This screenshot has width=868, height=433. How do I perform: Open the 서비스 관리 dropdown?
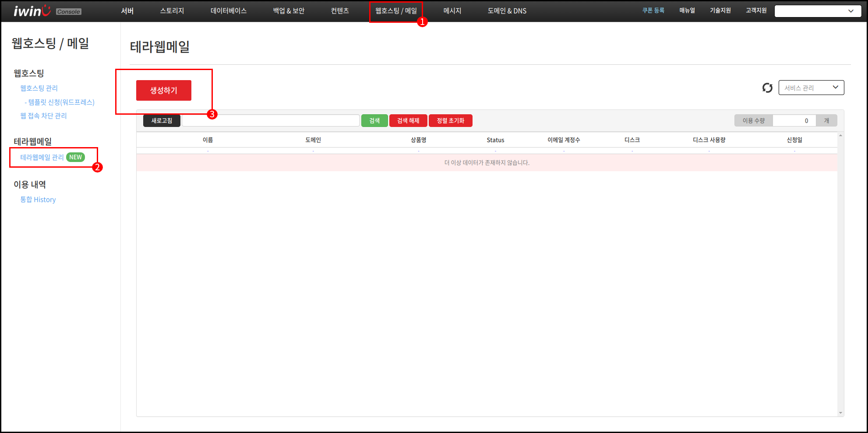click(811, 88)
